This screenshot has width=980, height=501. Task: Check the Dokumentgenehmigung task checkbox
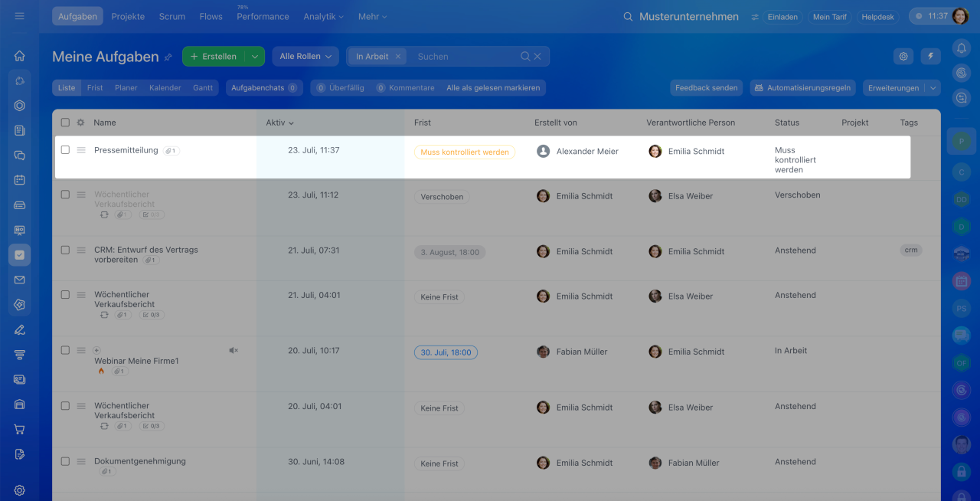click(x=65, y=461)
